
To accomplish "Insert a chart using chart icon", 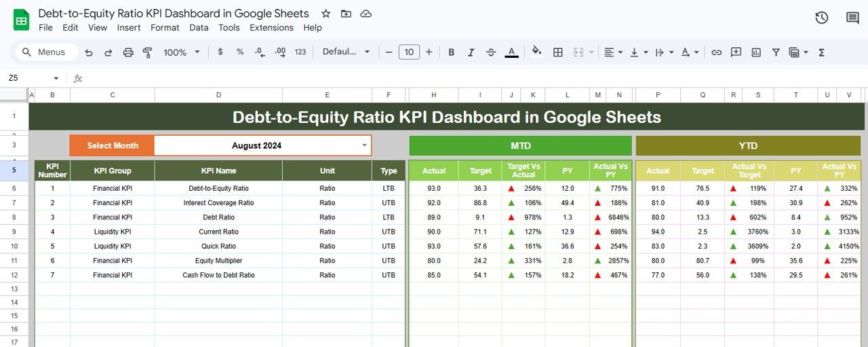I will tap(756, 52).
